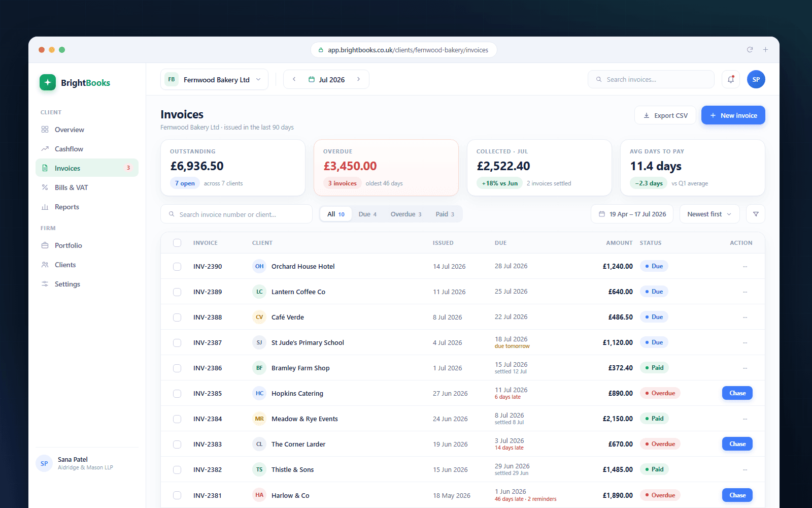Check the INV-2389 row checkbox
This screenshot has width=812, height=508.
(x=177, y=292)
